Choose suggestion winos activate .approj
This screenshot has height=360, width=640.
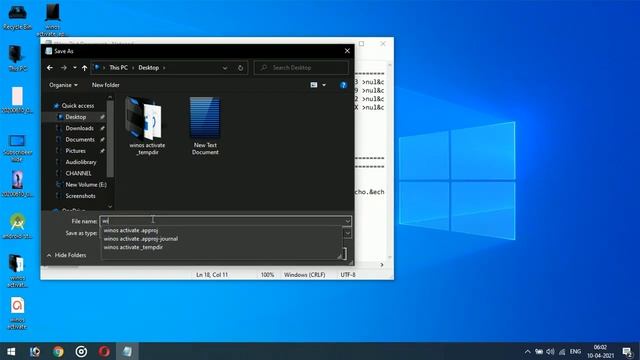coord(131,230)
